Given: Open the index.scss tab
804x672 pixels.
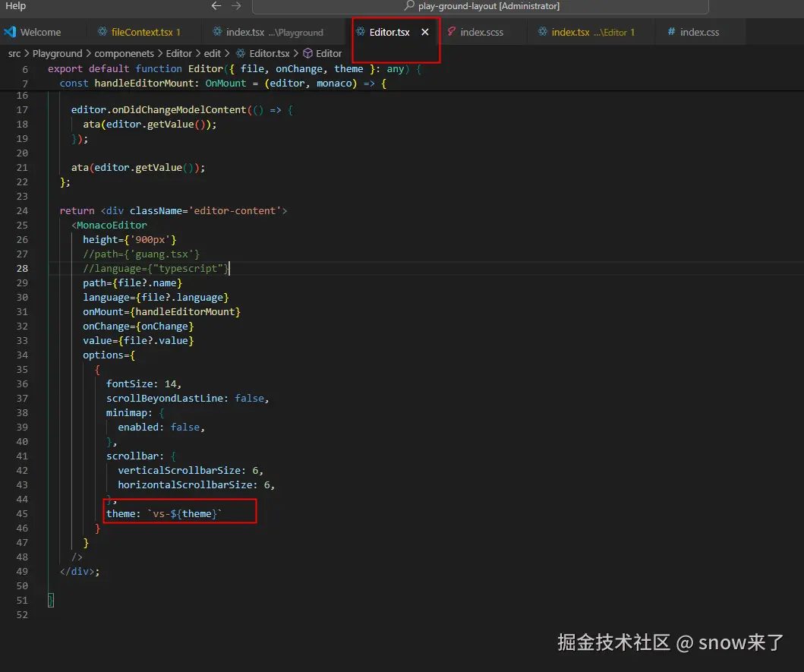Looking at the screenshot, I should tap(482, 32).
